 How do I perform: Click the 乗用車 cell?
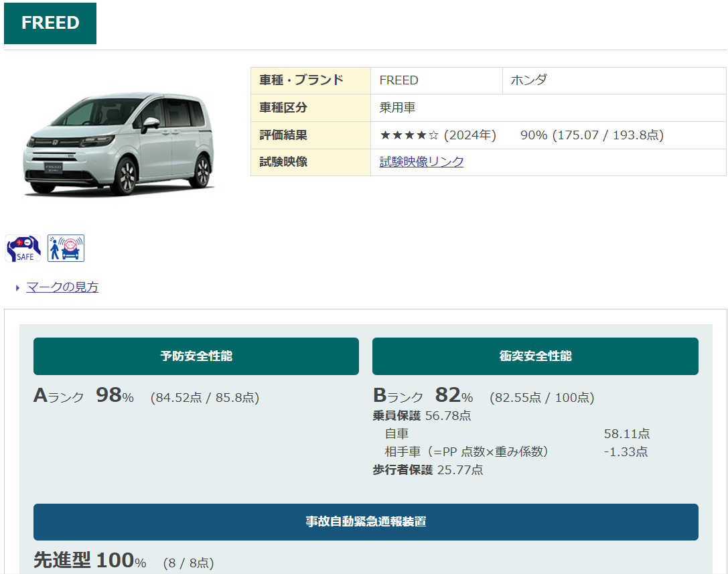pos(549,109)
